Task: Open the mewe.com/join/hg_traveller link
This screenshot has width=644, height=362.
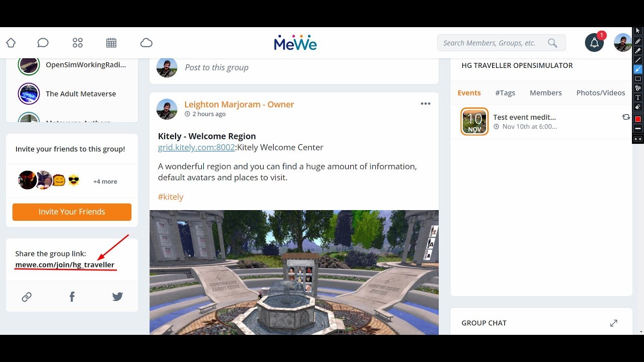Action: tap(65, 265)
